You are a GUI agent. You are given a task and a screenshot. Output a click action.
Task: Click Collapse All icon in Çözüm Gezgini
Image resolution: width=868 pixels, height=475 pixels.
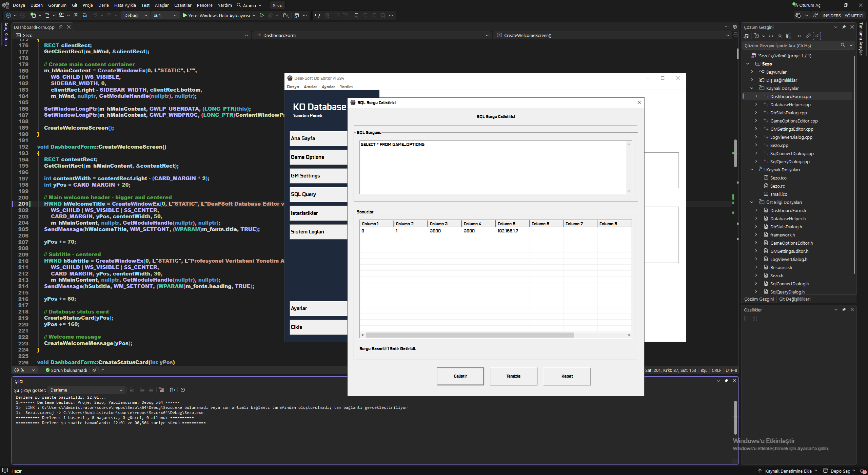click(780, 36)
